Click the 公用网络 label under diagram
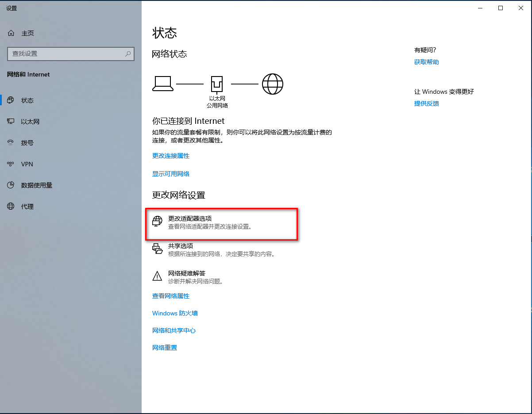The width and height of the screenshot is (532, 414). pyautogui.click(x=217, y=106)
